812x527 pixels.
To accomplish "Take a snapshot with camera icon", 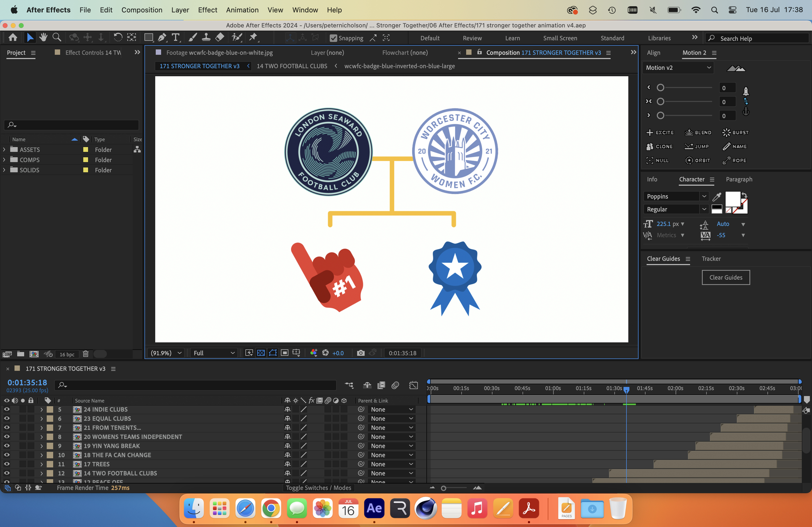I will tap(361, 353).
